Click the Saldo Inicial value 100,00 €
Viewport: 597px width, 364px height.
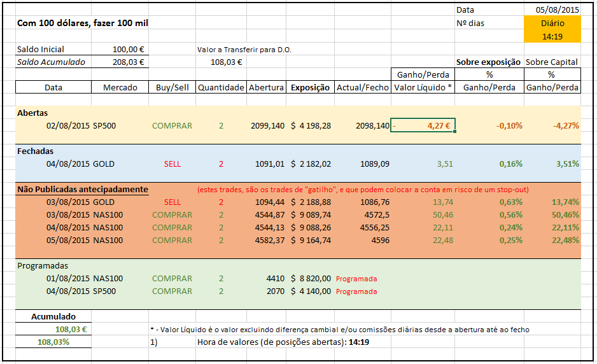129,50
